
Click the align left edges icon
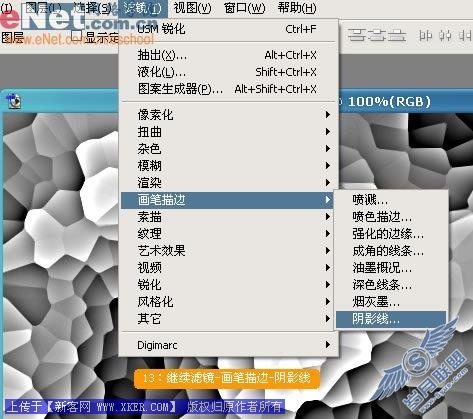pyautogui.click(x=425, y=35)
